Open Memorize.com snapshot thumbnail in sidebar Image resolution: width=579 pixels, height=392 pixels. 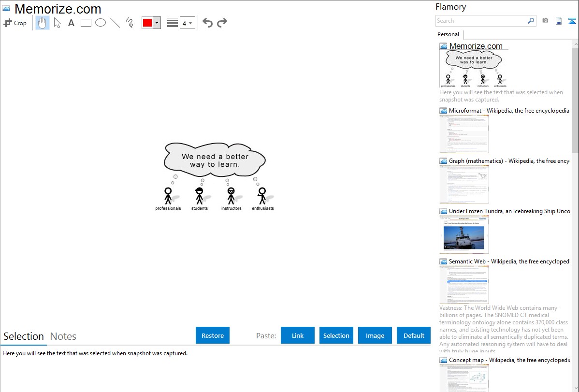(x=474, y=69)
